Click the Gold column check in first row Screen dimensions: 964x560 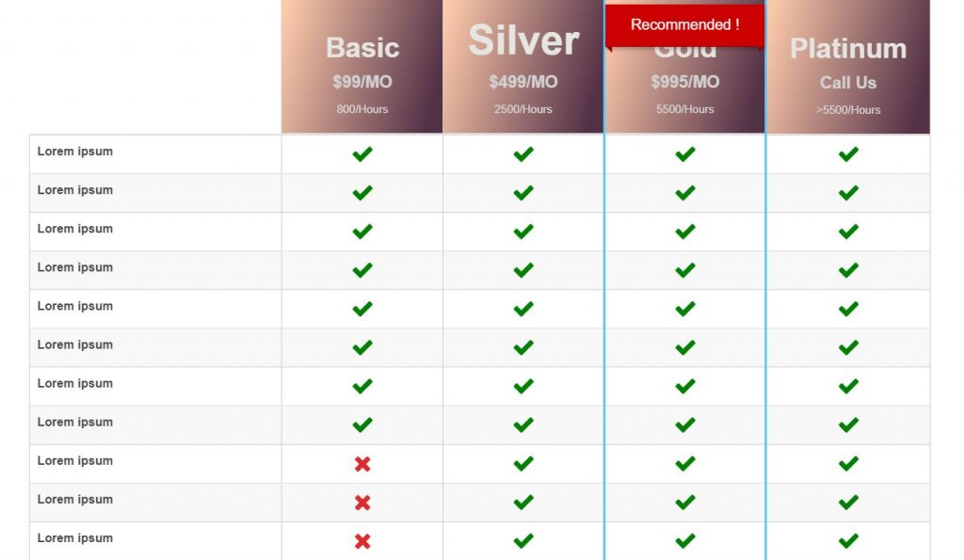(x=685, y=153)
